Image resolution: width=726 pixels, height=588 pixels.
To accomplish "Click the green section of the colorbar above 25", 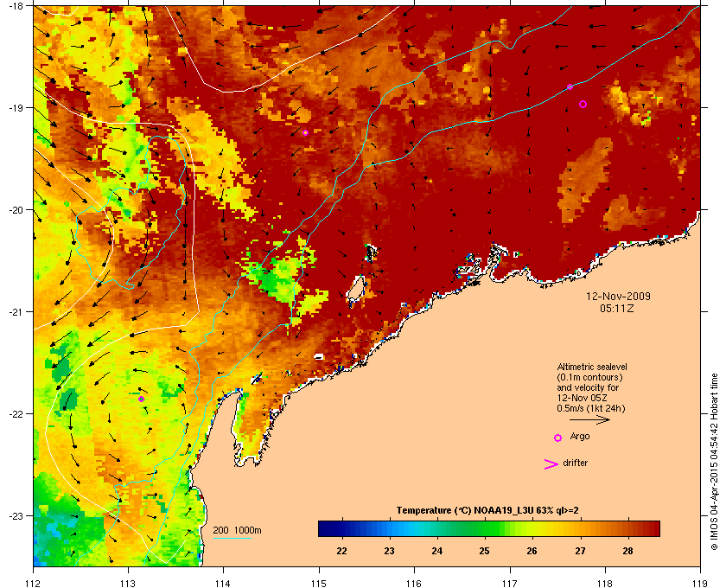I will (x=486, y=528).
